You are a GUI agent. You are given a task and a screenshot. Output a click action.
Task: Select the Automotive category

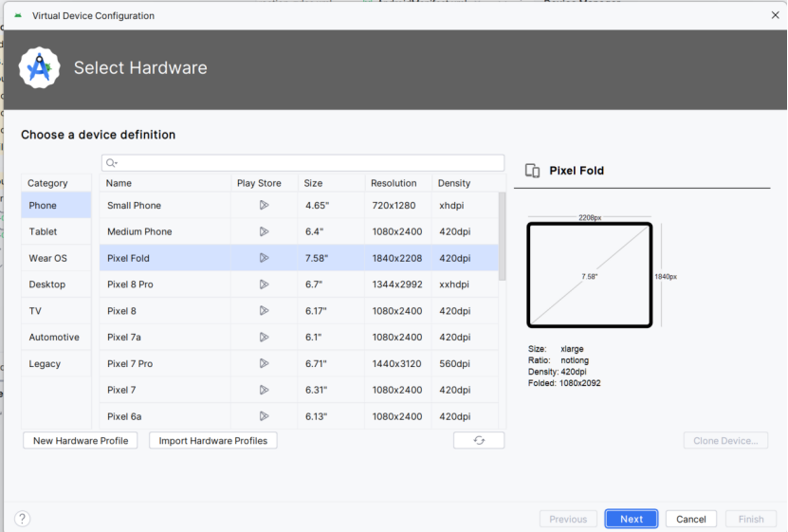click(x=56, y=337)
